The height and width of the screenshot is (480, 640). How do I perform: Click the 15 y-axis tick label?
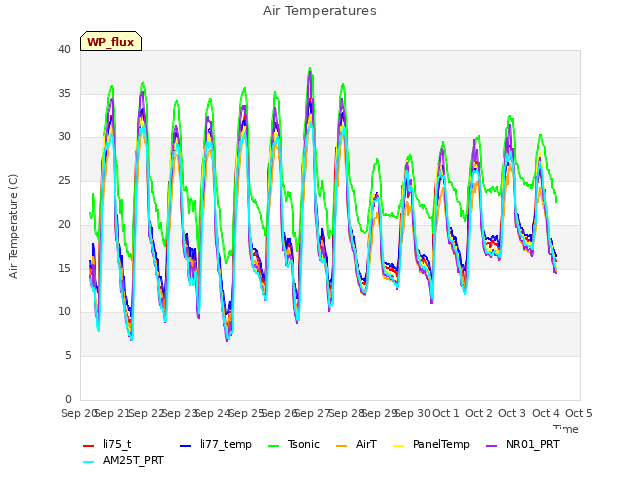point(64,268)
